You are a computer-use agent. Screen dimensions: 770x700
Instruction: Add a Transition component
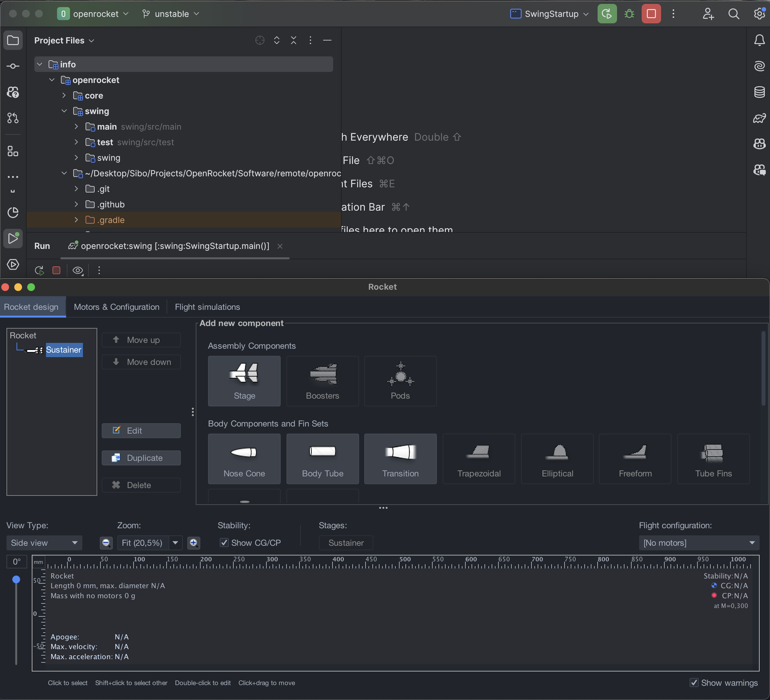400,459
